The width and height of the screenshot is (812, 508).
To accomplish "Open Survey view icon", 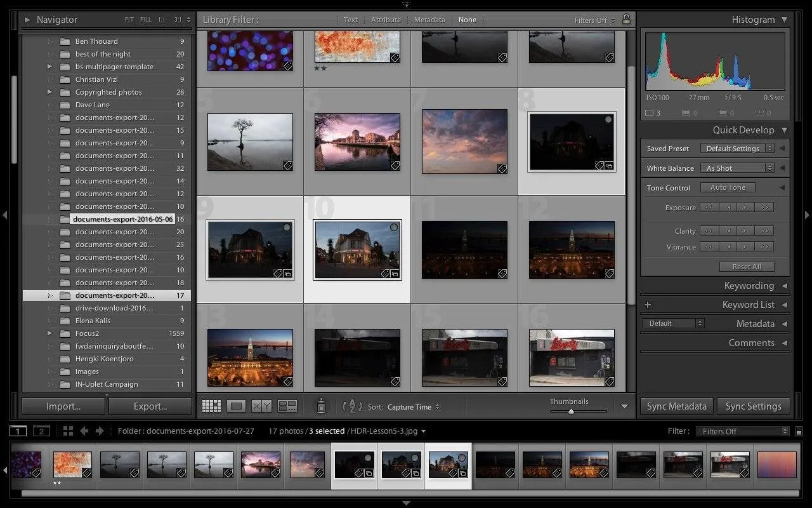I will [287, 406].
